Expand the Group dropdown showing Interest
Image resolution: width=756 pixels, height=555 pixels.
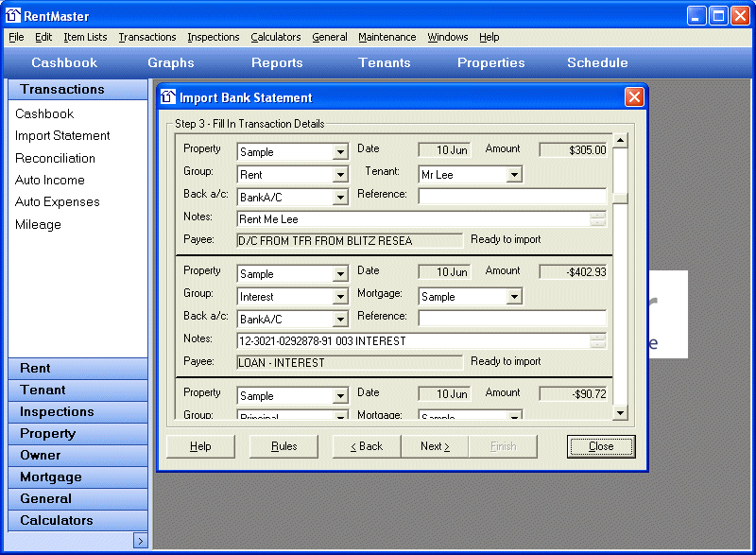340,297
